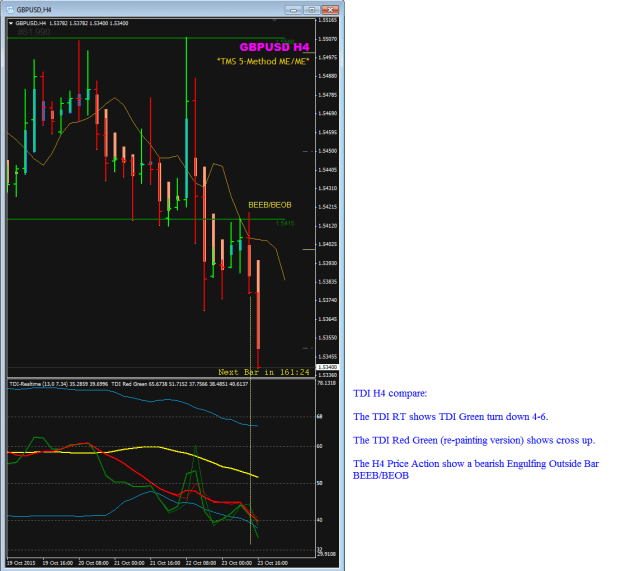Click price axis value 1.54120
The width and height of the screenshot is (625, 571).
pyautogui.click(x=328, y=226)
